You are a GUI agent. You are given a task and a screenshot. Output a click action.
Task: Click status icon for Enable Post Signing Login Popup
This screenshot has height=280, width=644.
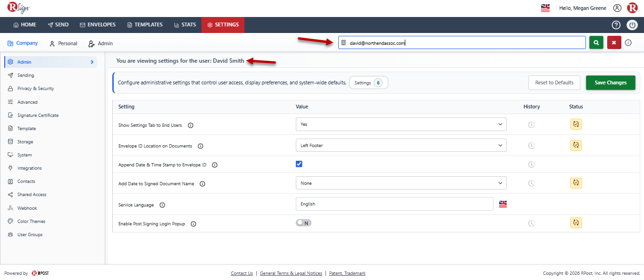pyautogui.click(x=576, y=222)
